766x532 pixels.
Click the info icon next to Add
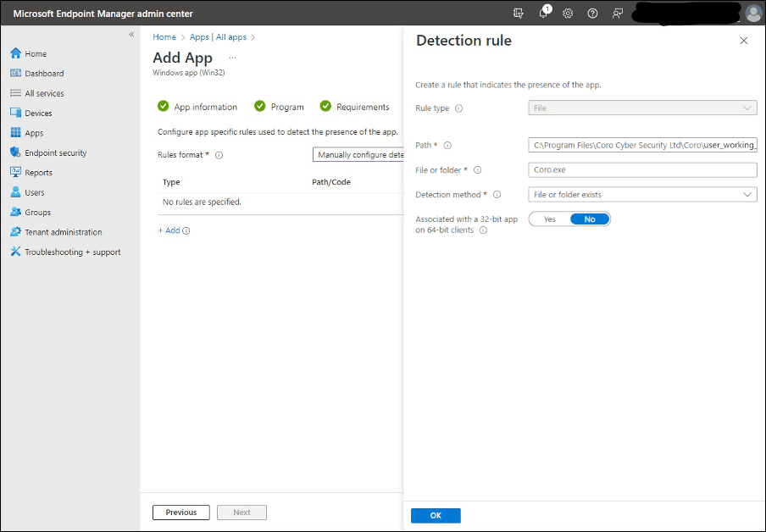coord(186,230)
